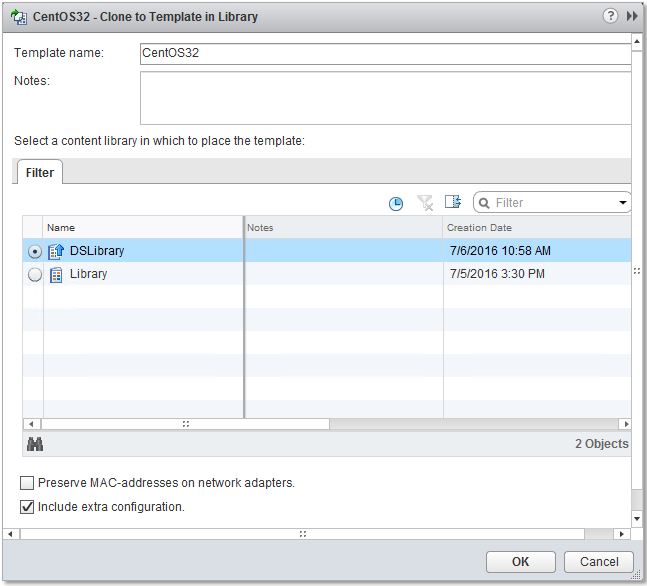Click the clear filter funnel icon
Screen dimensions: 647x586
click(425, 203)
